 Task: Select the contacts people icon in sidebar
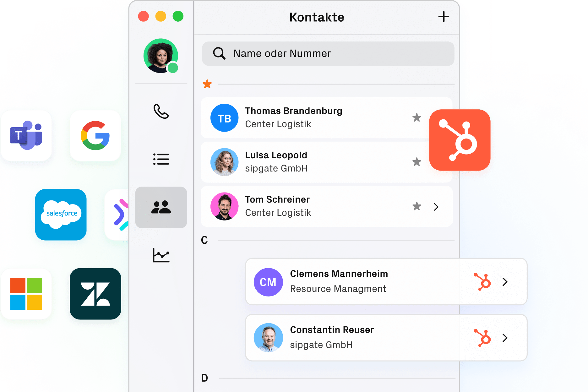point(161,207)
